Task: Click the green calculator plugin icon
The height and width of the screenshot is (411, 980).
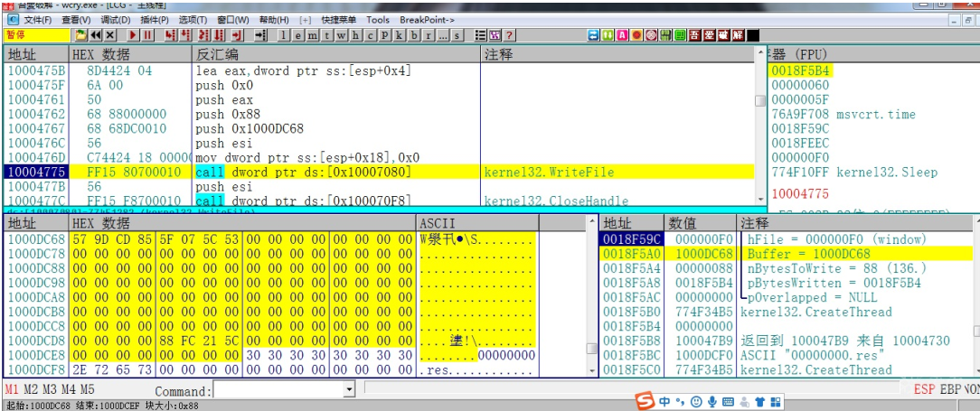Action: [x=665, y=35]
